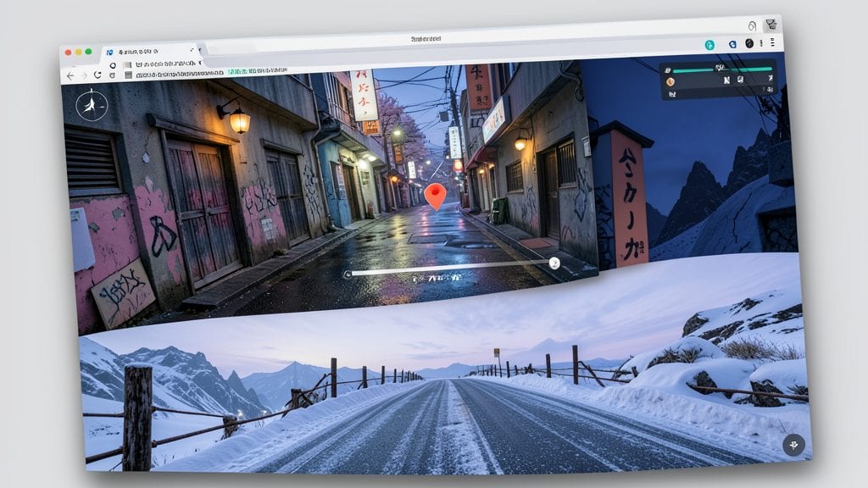Click the white slider track below the map pin
Viewport: 868px width, 488px height.
tap(450, 269)
